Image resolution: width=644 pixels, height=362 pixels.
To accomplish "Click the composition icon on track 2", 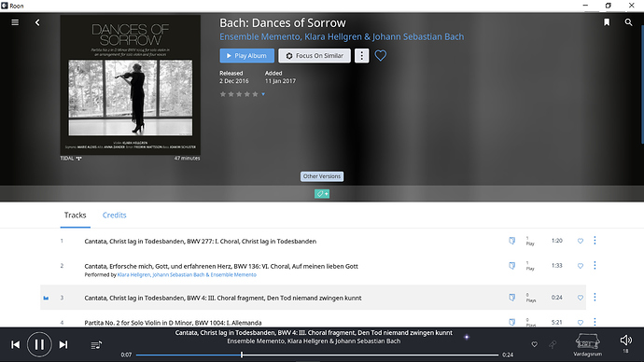I will tap(511, 266).
